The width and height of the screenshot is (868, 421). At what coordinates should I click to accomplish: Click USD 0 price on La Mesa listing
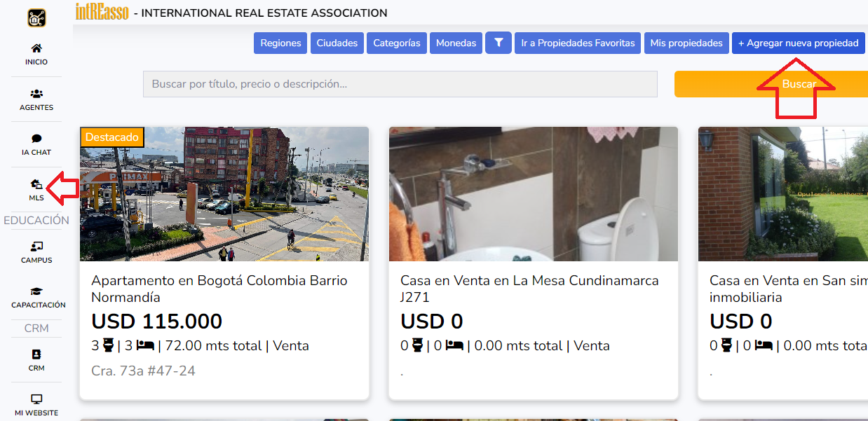pyautogui.click(x=432, y=322)
